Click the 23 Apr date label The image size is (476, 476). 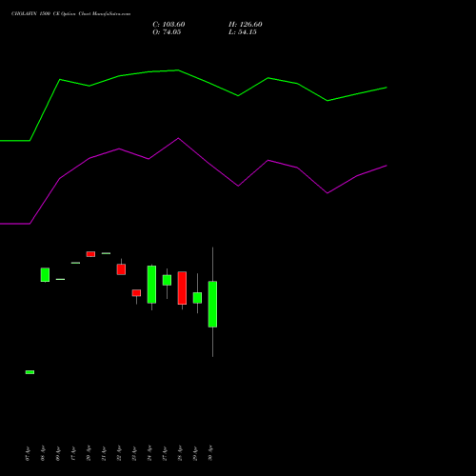click(134, 454)
